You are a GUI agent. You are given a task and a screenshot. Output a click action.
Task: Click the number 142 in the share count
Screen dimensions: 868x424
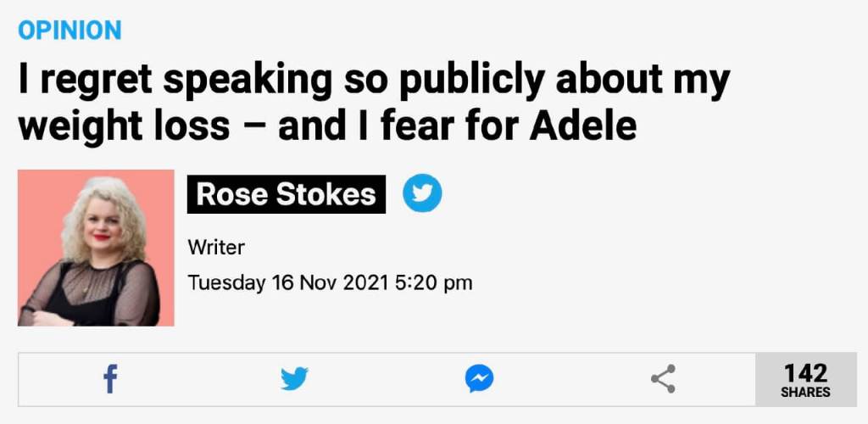(805, 372)
